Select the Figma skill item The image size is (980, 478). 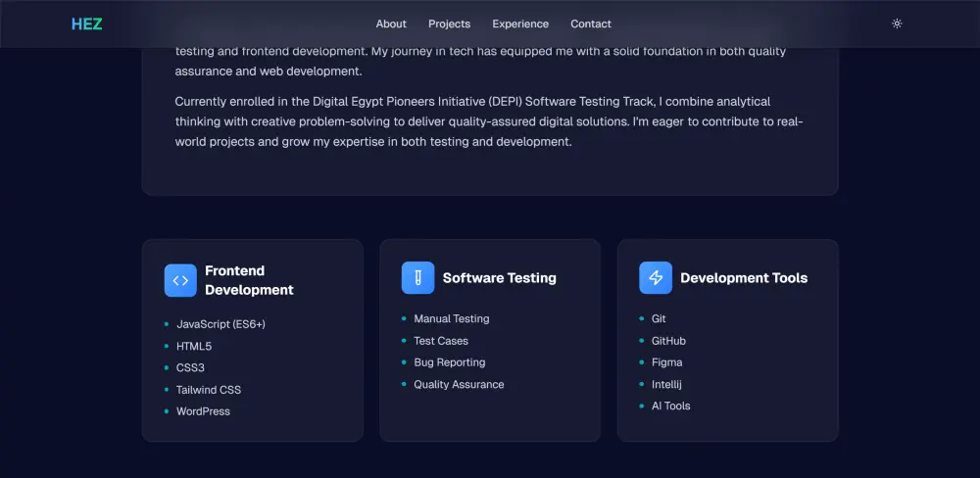pyautogui.click(x=666, y=362)
